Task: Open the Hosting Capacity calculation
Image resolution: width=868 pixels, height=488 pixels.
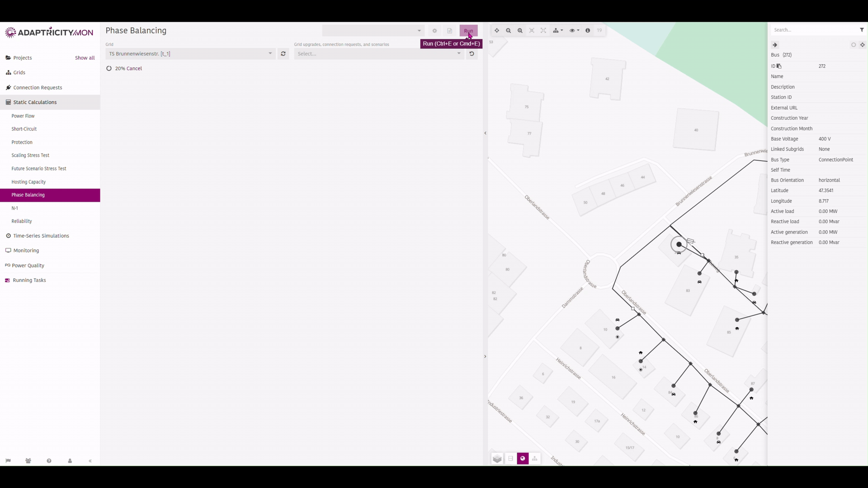Action: pos(28,182)
